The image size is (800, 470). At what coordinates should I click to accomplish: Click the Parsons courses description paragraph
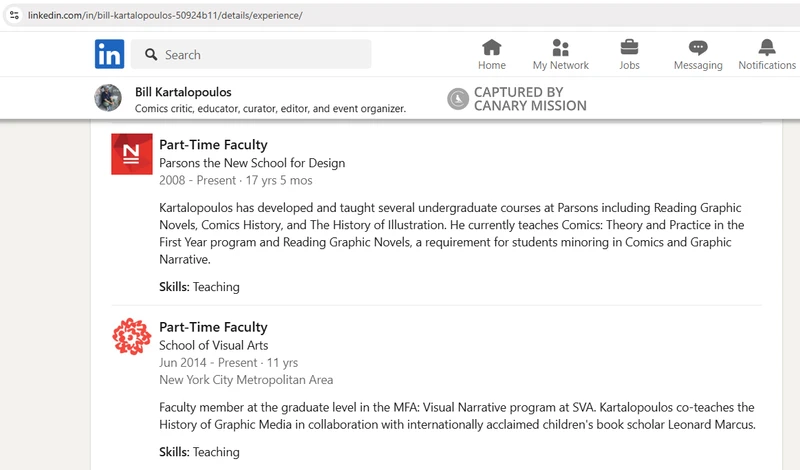coord(452,233)
